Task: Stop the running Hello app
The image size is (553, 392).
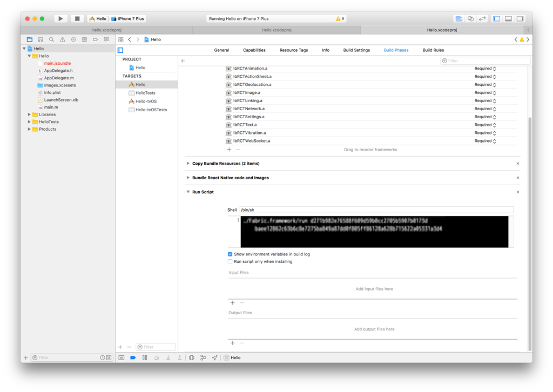Action: click(x=77, y=19)
